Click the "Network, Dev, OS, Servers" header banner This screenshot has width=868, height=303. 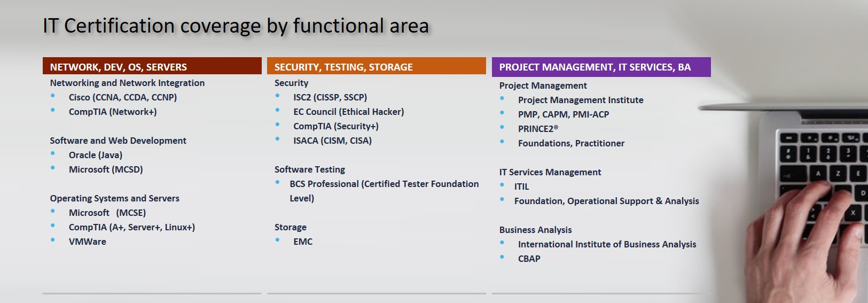pos(152,66)
